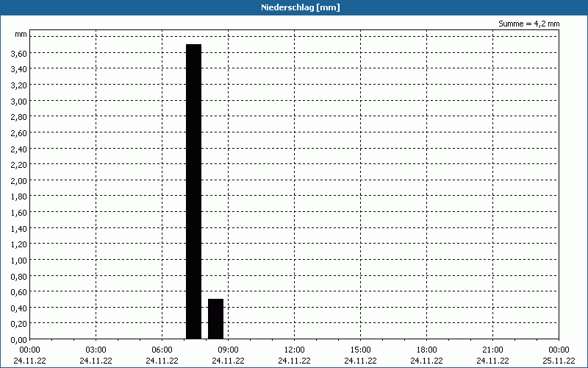Screen dimensions: 588x368
Task: Select the 2,60 y-axis value
Action: [x=19, y=133]
